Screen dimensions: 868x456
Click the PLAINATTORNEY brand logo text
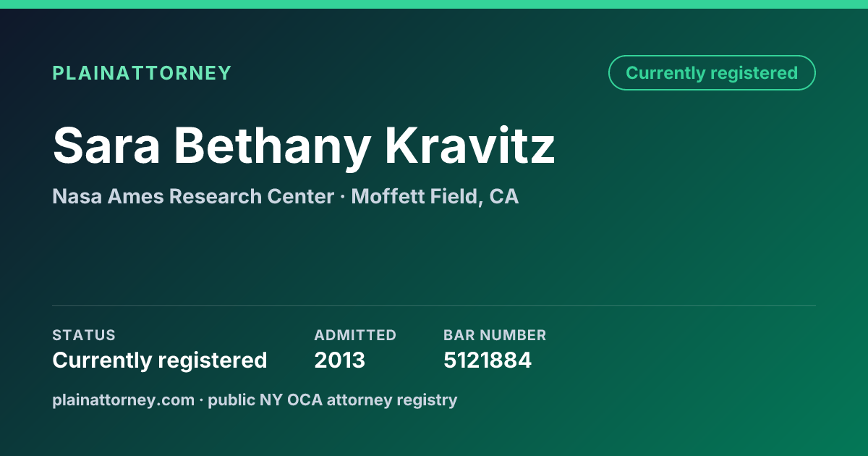[142, 73]
